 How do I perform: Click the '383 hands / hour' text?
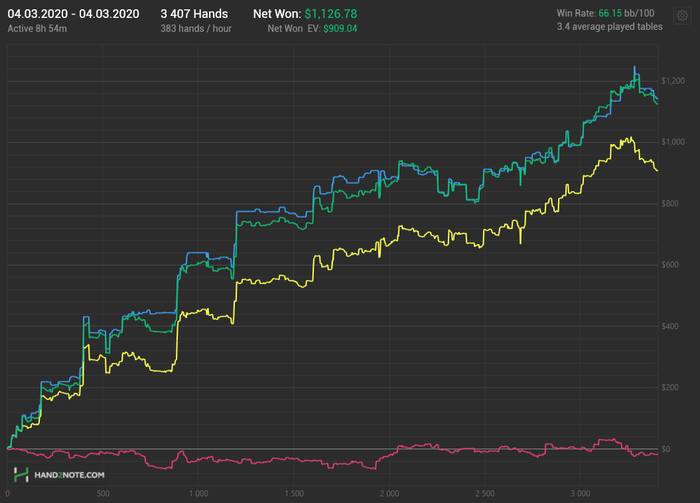196,29
